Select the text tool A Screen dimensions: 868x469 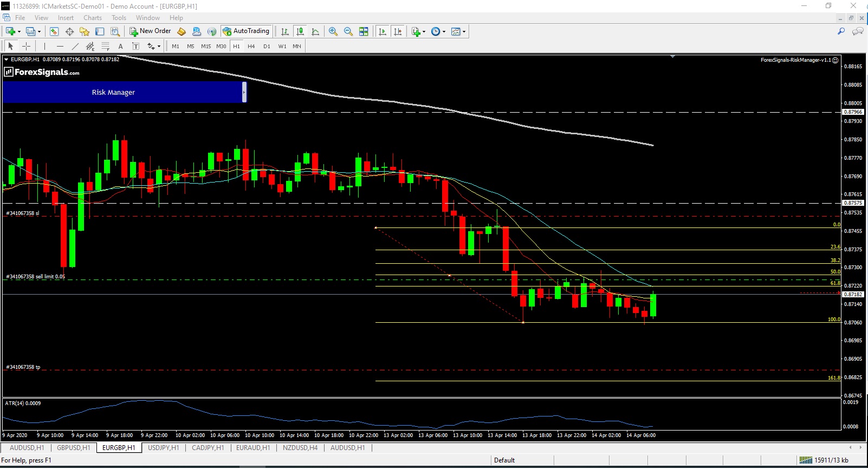pyautogui.click(x=120, y=46)
